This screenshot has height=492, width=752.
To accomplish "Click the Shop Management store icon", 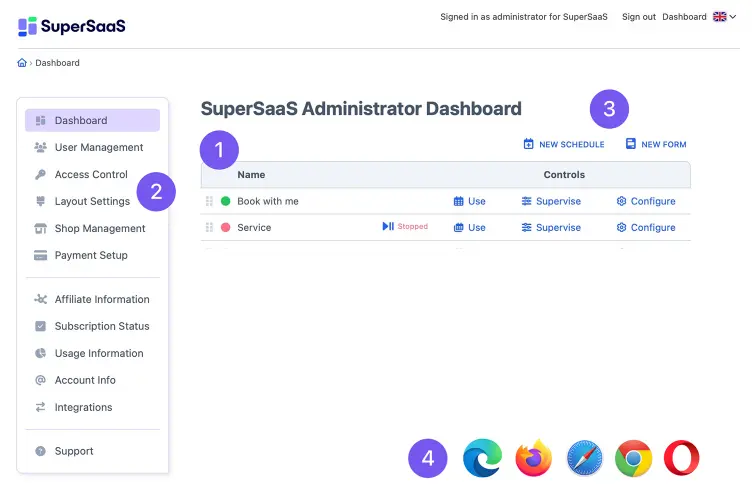I will 40,228.
